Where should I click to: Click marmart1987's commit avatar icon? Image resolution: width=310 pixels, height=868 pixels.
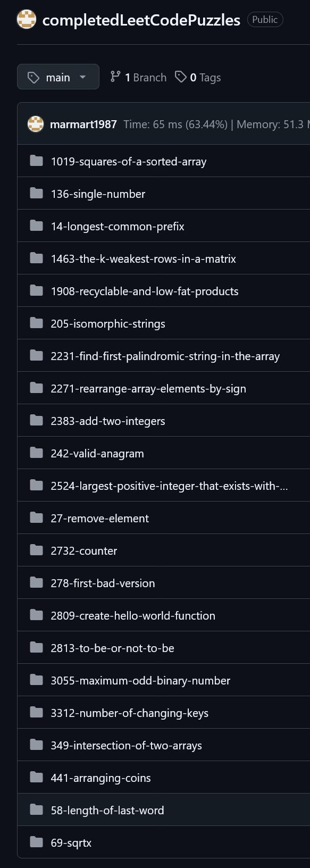coord(36,124)
